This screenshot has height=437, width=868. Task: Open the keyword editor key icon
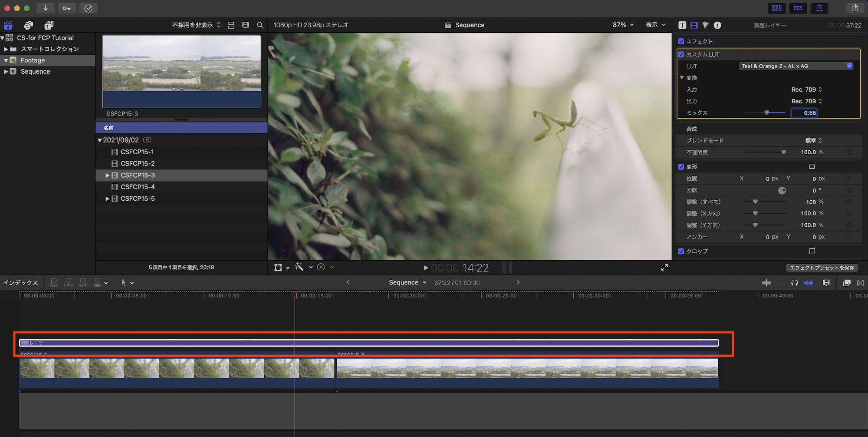click(x=66, y=8)
